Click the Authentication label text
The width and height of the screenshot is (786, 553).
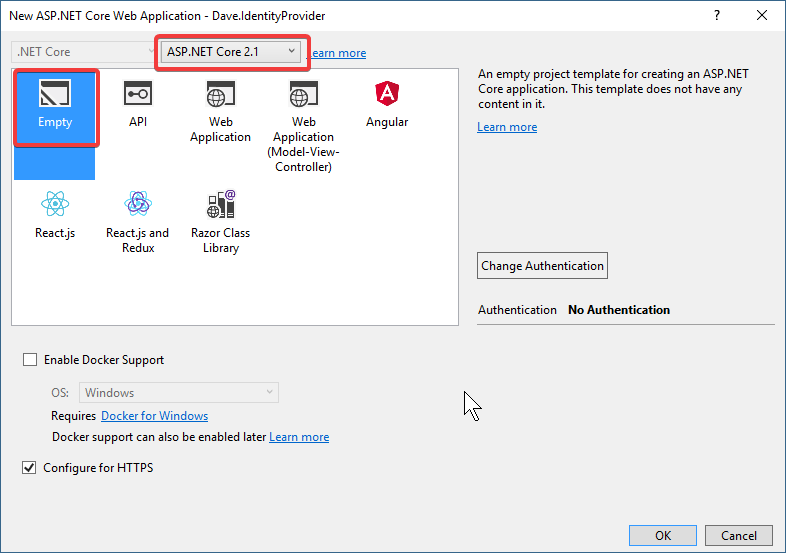click(x=517, y=310)
